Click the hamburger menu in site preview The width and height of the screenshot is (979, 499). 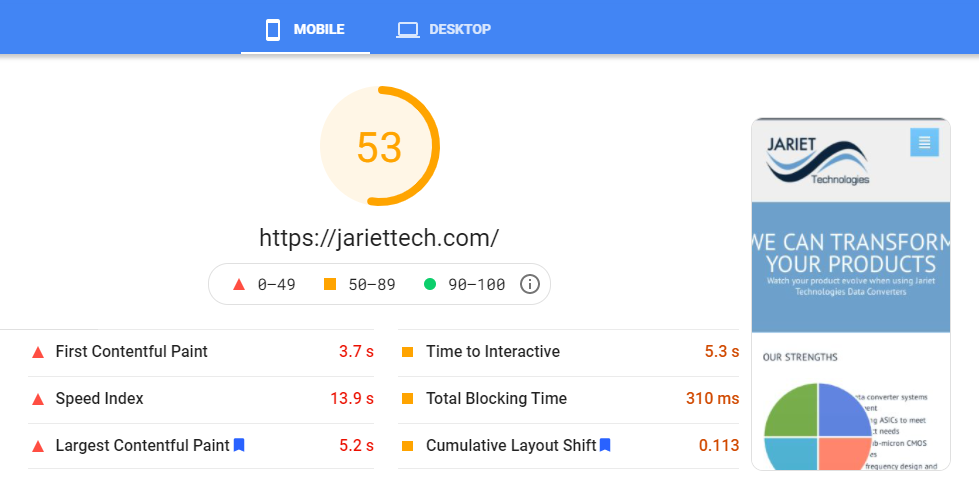point(924,142)
